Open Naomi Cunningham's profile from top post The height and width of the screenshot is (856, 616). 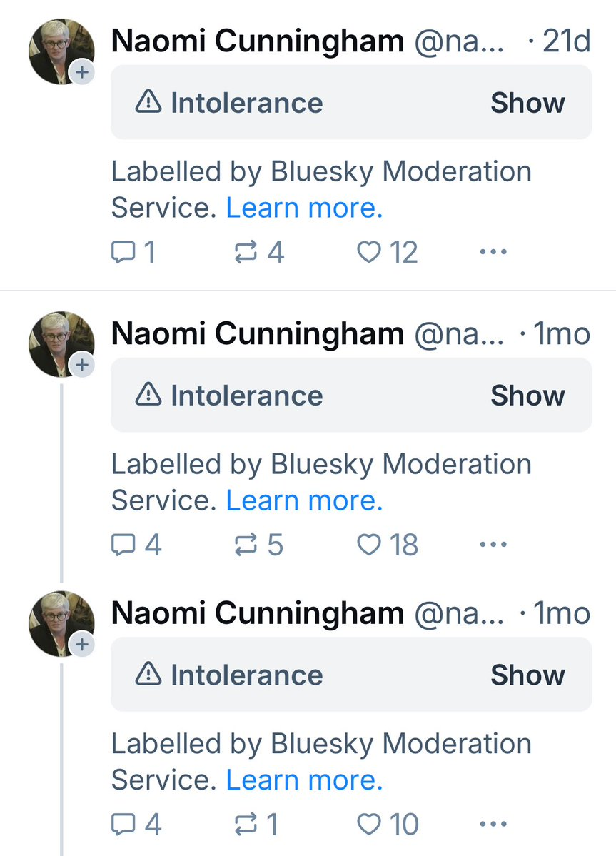tap(257, 41)
